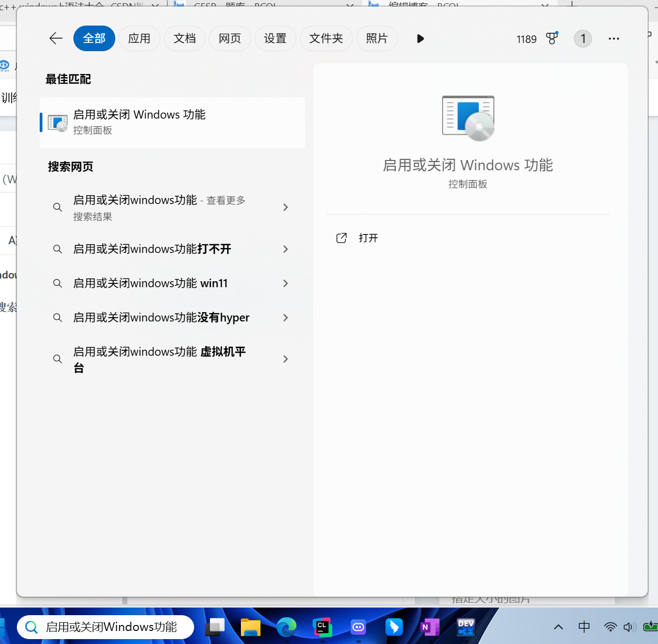Open the best match 启用或关闭 Windows 功能
Image resolution: width=658 pixels, height=644 pixels.
click(172, 122)
